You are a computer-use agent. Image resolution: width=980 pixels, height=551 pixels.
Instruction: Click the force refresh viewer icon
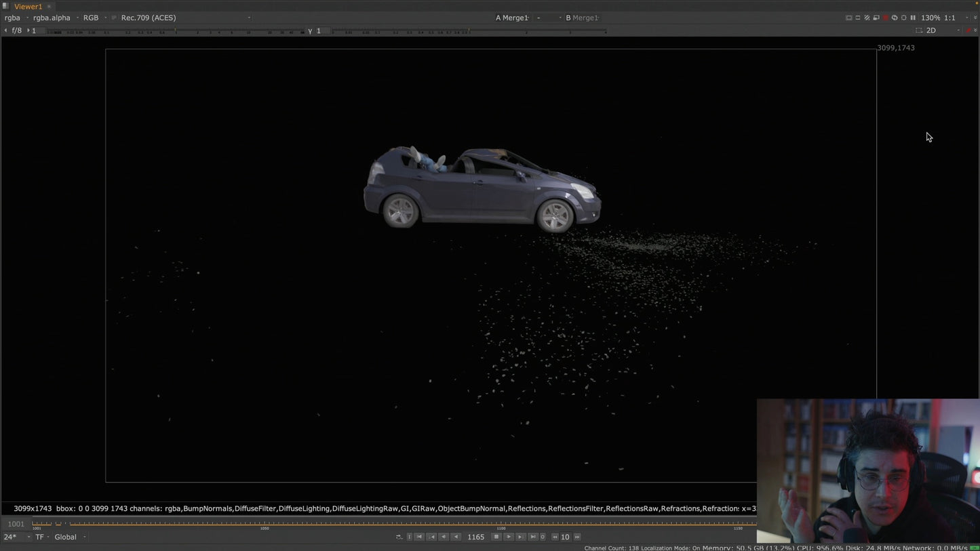[x=895, y=18]
